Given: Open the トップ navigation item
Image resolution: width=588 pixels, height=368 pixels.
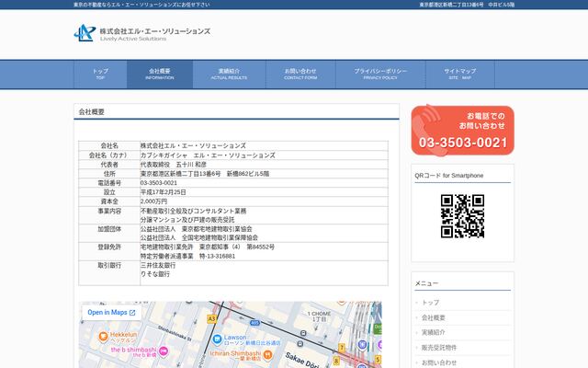Looking at the screenshot, I should click(x=100, y=74).
